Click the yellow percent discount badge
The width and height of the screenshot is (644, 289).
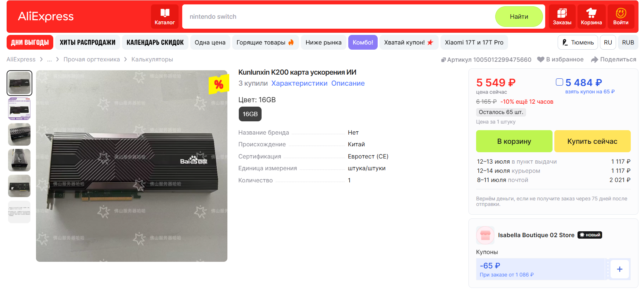click(x=219, y=85)
